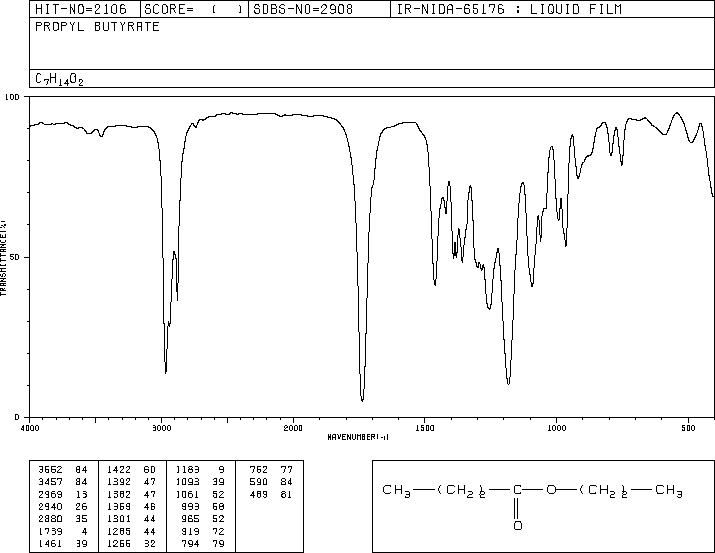Select the IR-NIDA-65176 : LIQUID FILM label
The width and height of the screenshot is (715, 553).
(x=509, y=9)
